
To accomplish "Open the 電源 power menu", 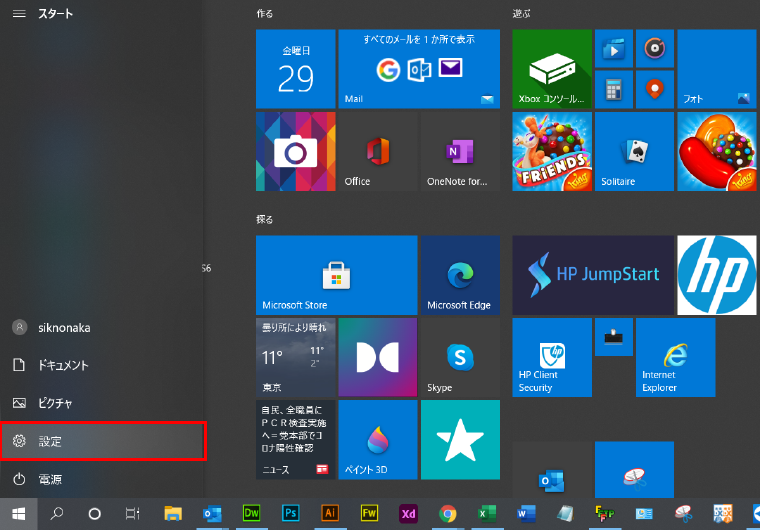I will pyautogui.click(x=102, y=479).
